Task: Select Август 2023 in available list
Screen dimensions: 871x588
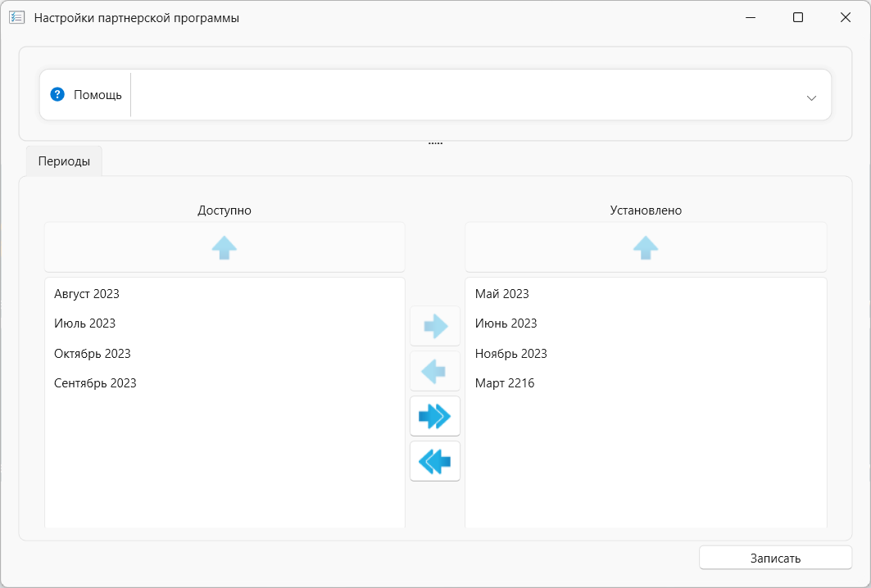Action: (225, 294)
